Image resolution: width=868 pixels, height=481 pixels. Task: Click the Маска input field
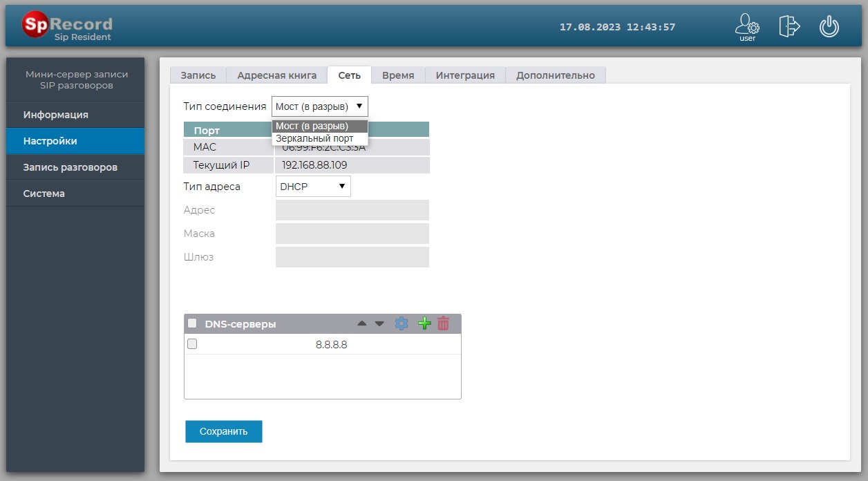[x=352, y=234]
